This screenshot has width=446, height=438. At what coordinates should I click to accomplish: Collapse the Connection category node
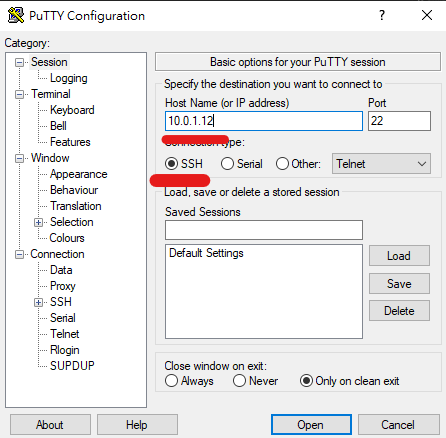[x=20, y=254]
